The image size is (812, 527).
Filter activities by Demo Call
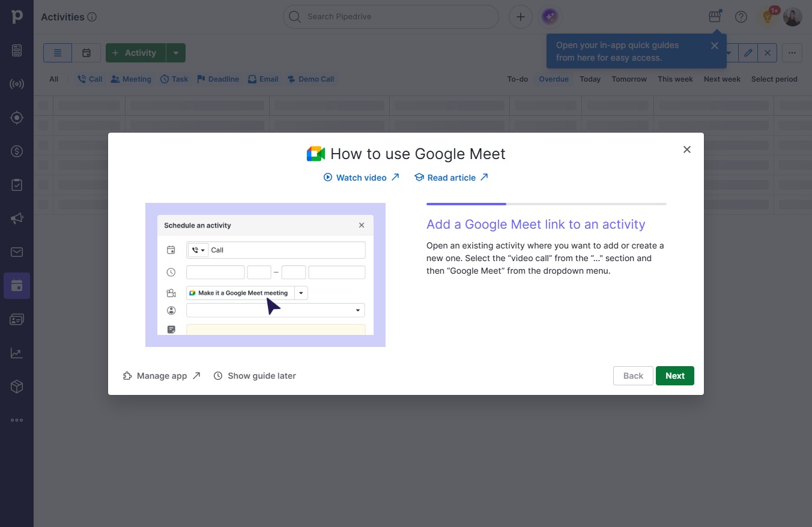point(311,79)
